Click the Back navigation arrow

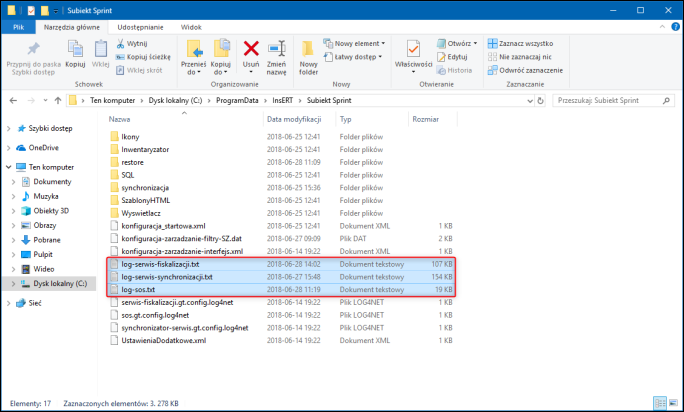point(13,100)
